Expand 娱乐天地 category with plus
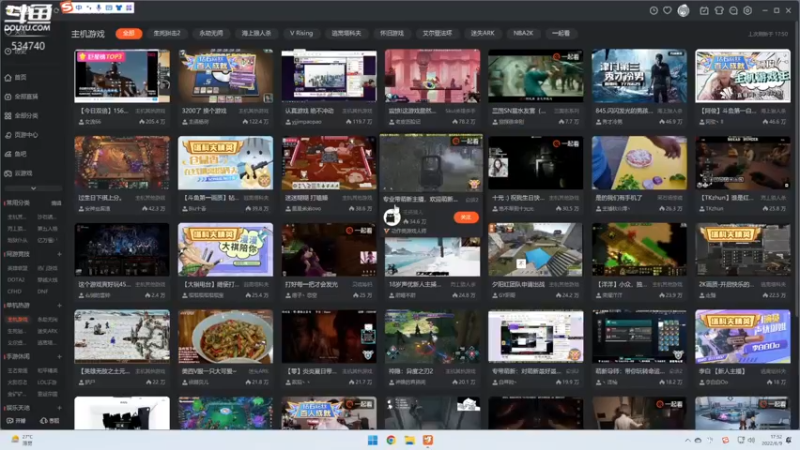 [59, 408]
